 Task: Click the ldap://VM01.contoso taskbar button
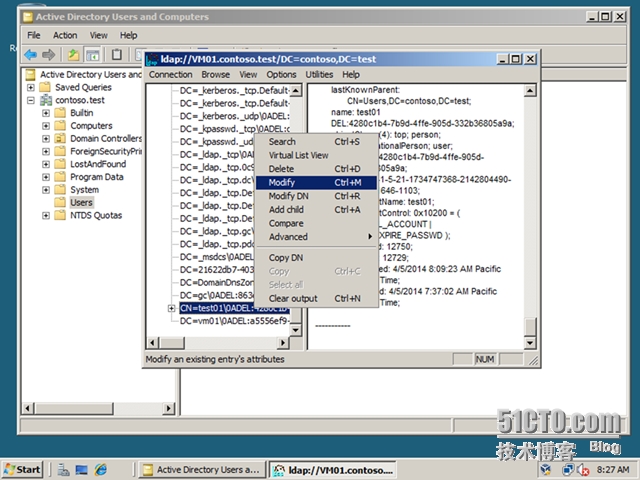tap(333, 470)
